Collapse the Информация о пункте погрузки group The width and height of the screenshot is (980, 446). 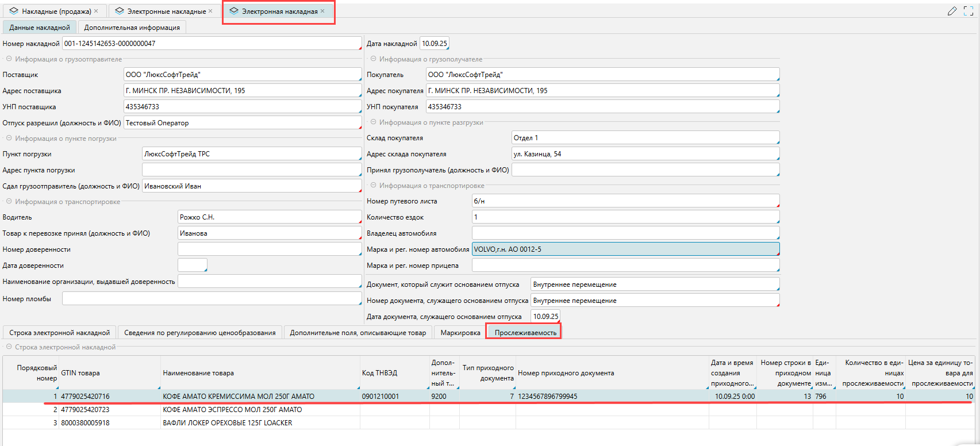pos(9,139)
